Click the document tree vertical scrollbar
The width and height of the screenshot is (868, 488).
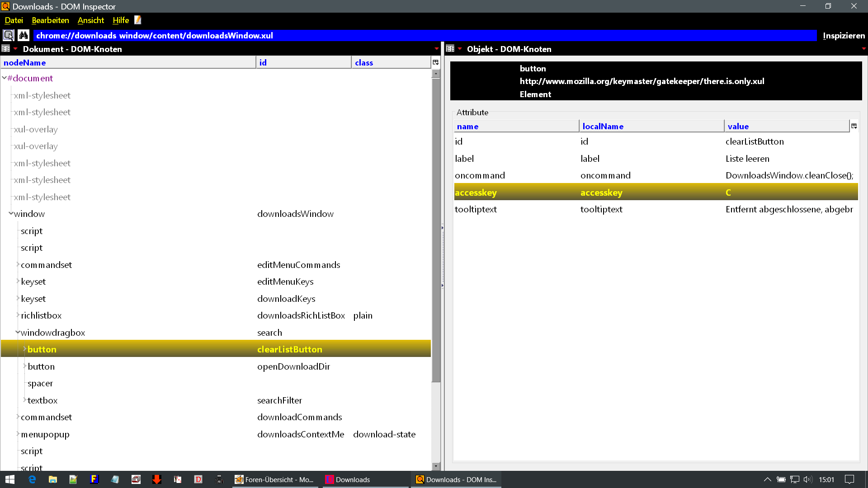pos(436,226)
